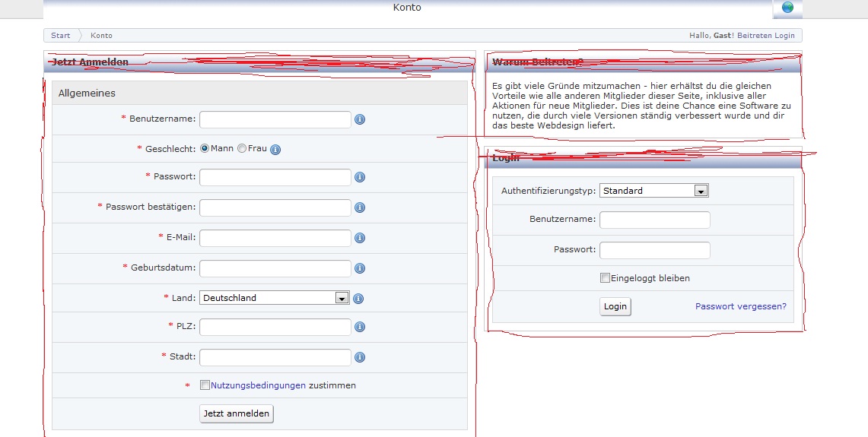The image size is (868, 437).
Task: Click info icon next to Stadt
Action: point(360,357)
